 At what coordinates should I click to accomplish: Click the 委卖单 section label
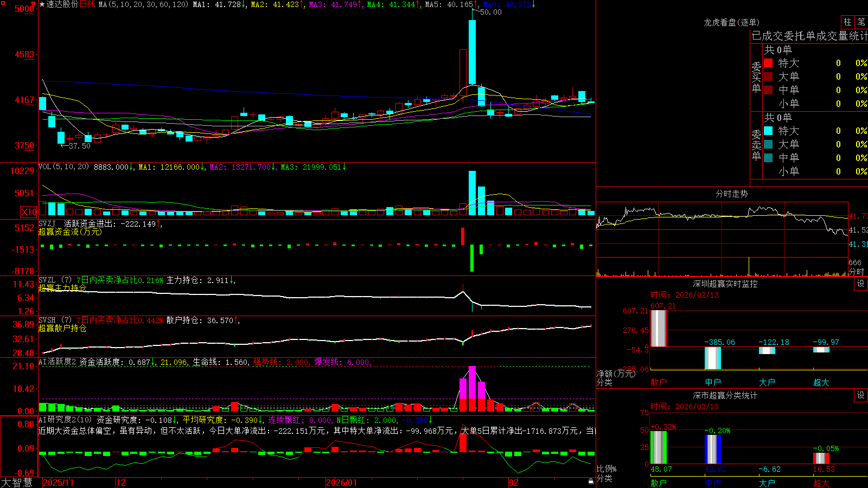pyautogui.click(x=756, y=144)
